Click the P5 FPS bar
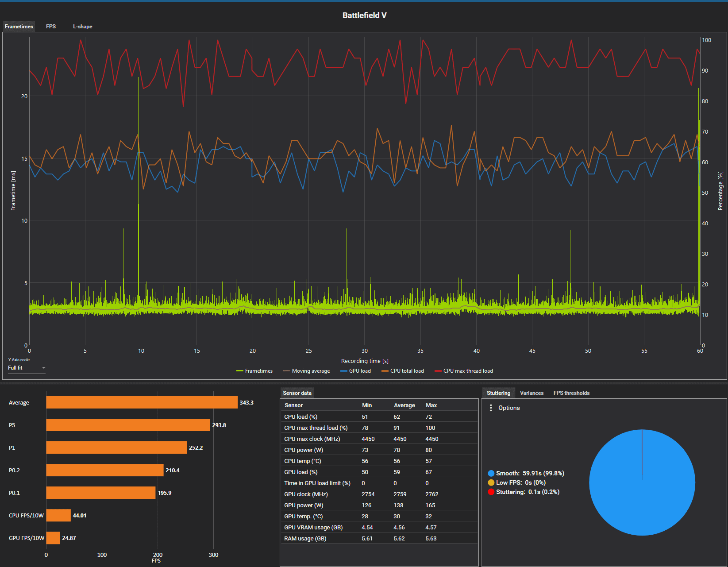Viewport: 728px width, 567px height. (x=128, y=425)
